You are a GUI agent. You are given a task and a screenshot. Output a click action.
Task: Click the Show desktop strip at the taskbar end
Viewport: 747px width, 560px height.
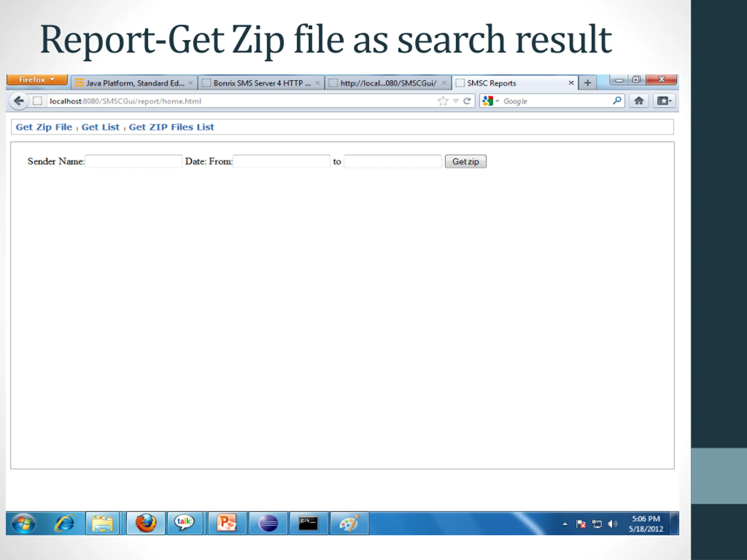point(674,524)
